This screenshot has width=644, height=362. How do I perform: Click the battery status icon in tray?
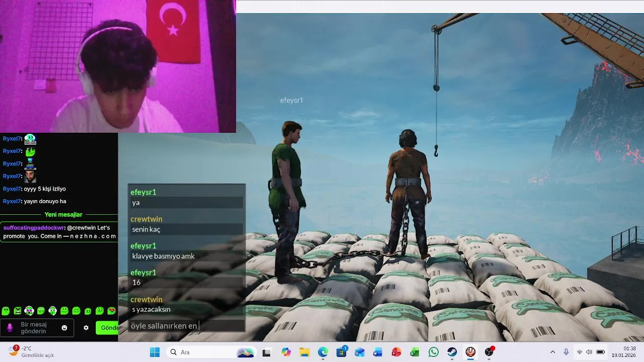(600, 352)
